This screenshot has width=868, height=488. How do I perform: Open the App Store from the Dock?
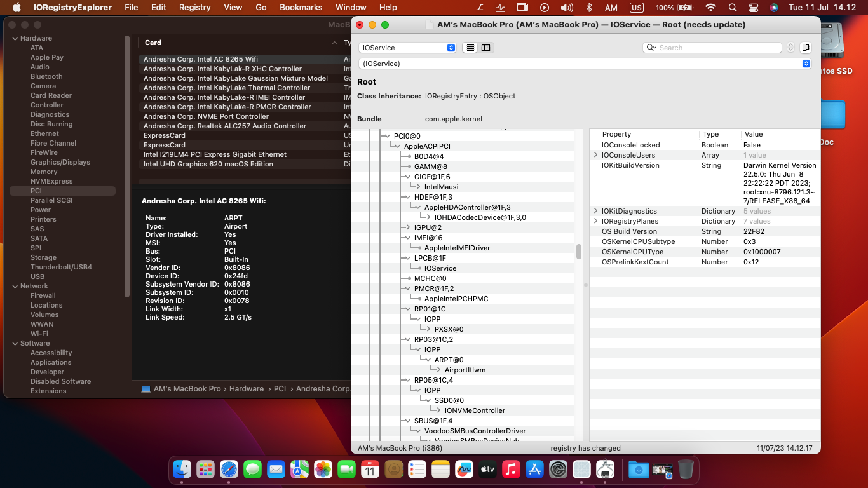(534, 470)
